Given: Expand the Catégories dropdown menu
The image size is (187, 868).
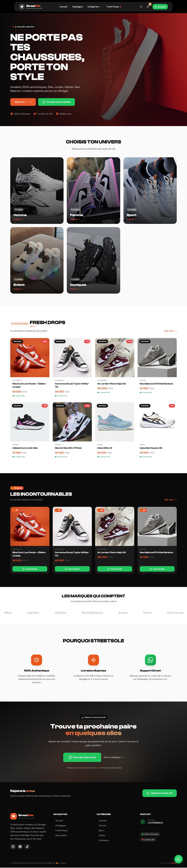Looking at the screenshot, I should [94, 7].
